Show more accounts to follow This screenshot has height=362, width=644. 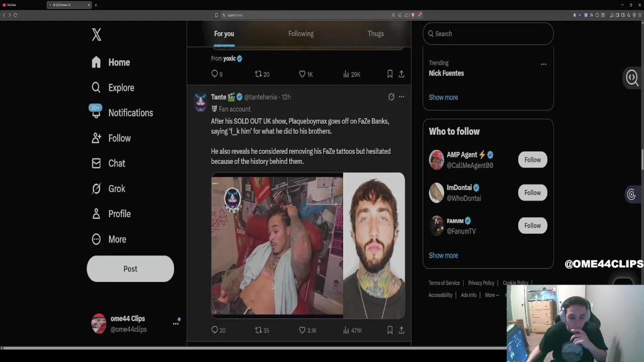[x=443, y=255]
